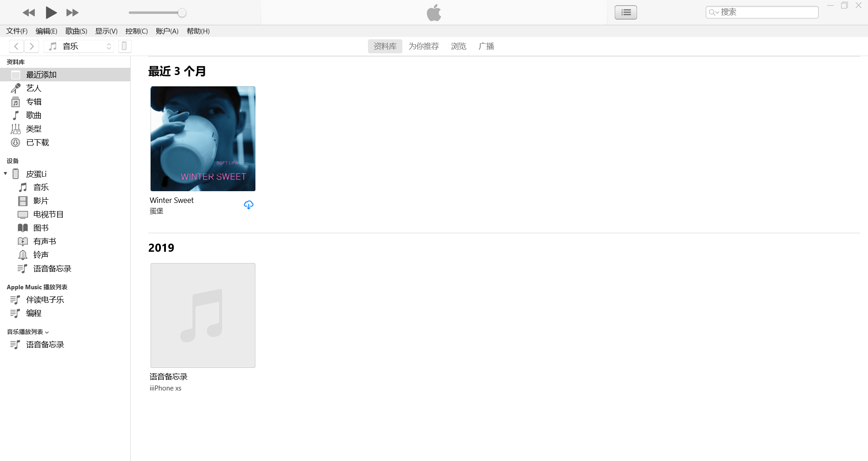Click the Winter Sweet album title

[171, 200]
